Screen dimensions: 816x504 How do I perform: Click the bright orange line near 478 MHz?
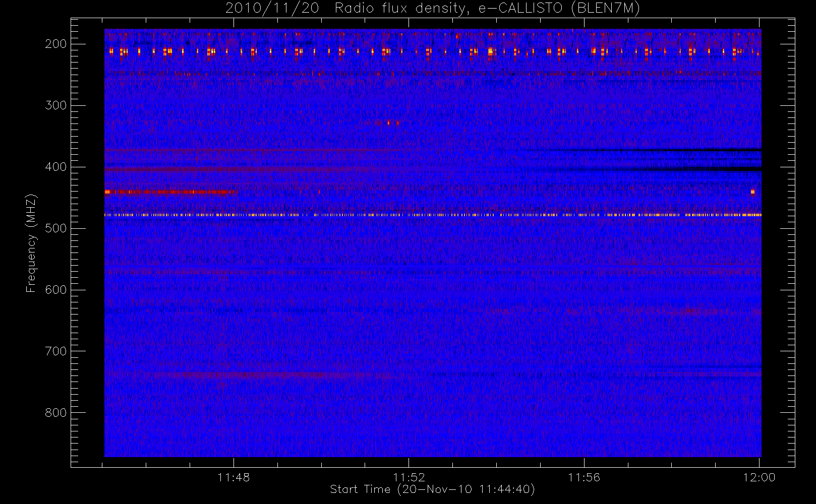pos(433,215)
